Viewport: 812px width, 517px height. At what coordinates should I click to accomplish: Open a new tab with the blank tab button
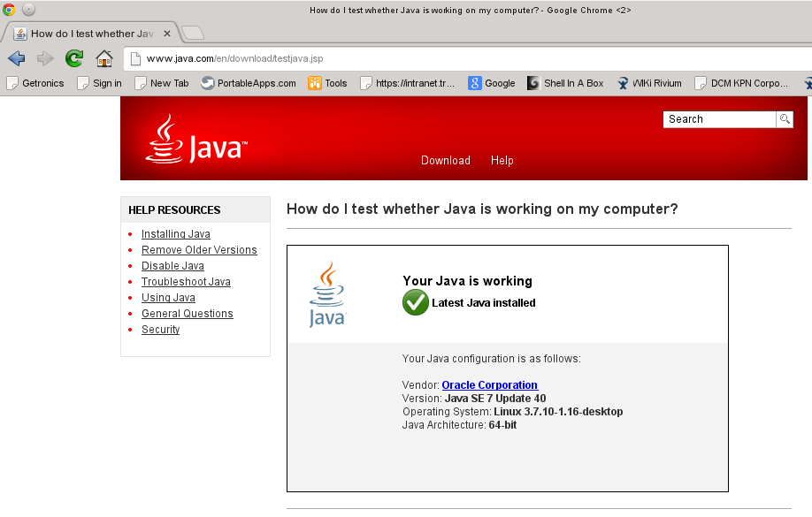coord(193,33)
